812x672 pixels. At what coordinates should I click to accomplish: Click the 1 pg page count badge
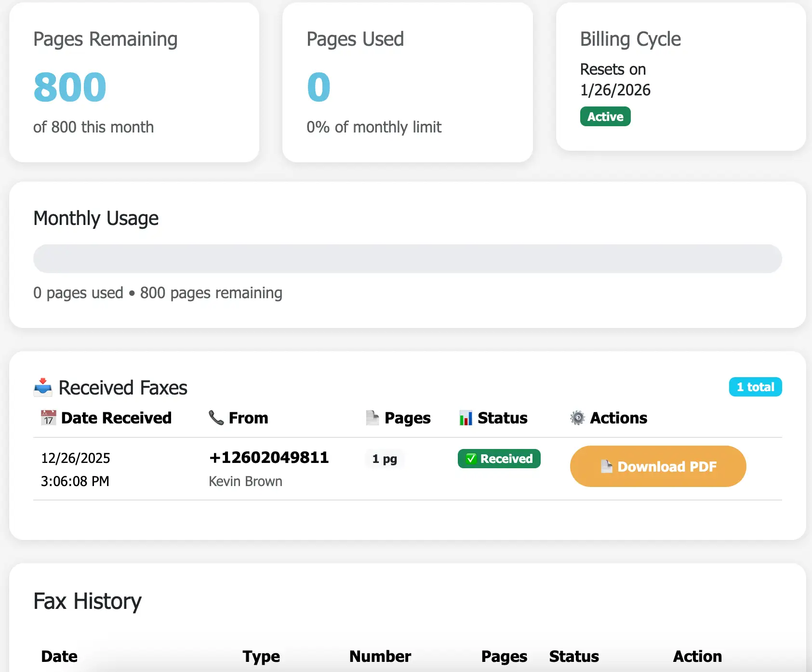[384, 459]
